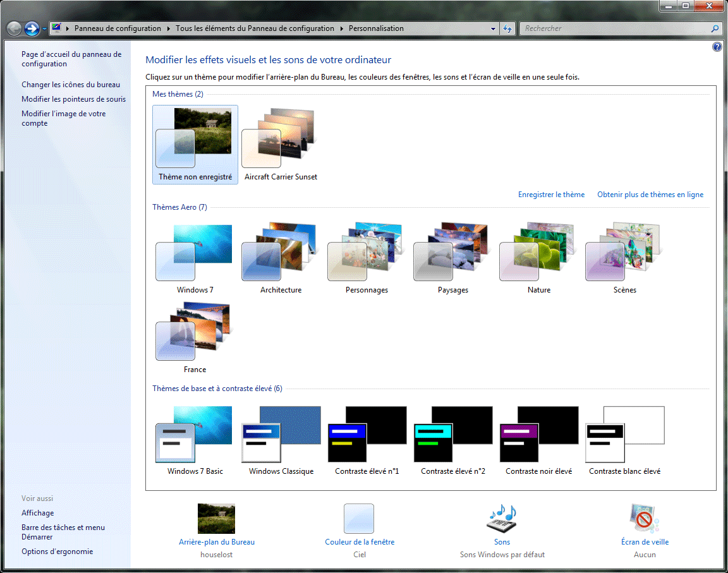The image size is (728, 573).
Task: Click Obtenir plus de thèmes en ligne
Action: click(650, 195)
